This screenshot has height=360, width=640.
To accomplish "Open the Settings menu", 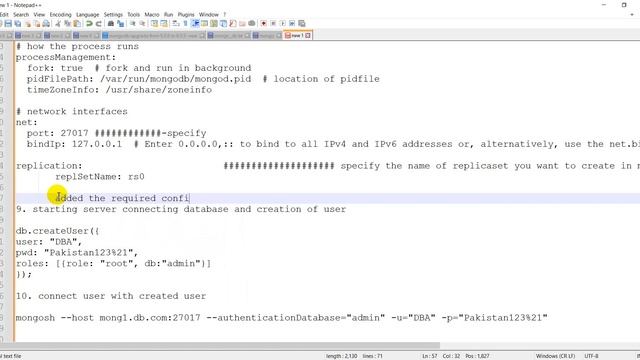I will (113, 15).
